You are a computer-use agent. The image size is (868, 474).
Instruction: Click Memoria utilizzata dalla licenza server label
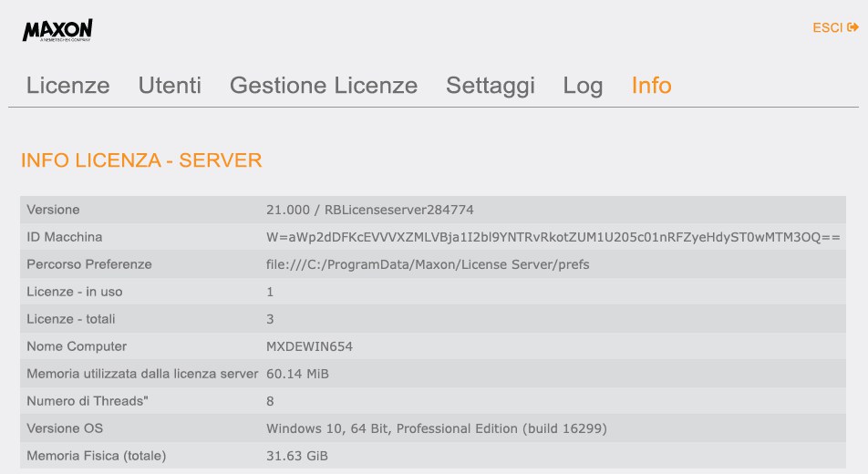pos(142,374)
